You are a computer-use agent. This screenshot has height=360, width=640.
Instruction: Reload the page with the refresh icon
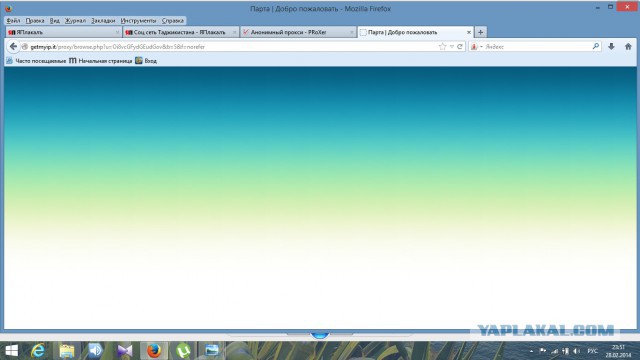pyautogui.click(x=460, y=47)
